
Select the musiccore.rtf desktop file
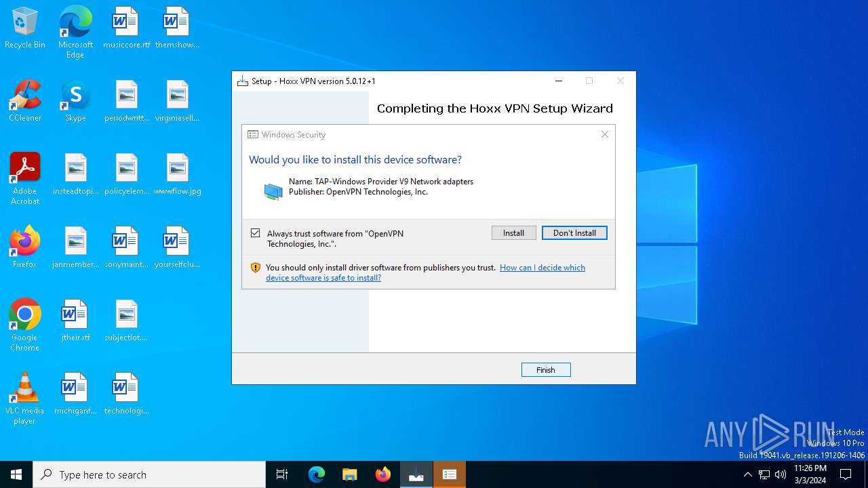pyautogui.click(x=126, y=28)
